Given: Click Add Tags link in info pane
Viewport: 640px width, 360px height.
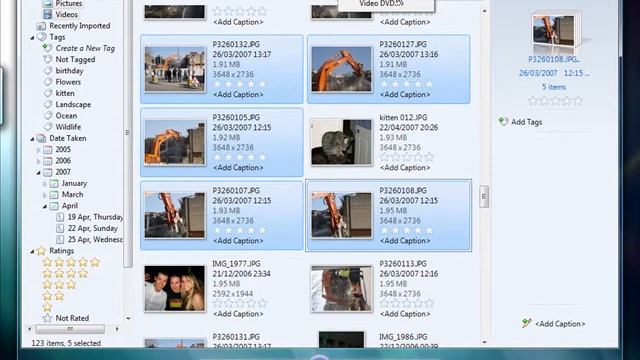Looking at the screenshot, I should tap(527, 122).
